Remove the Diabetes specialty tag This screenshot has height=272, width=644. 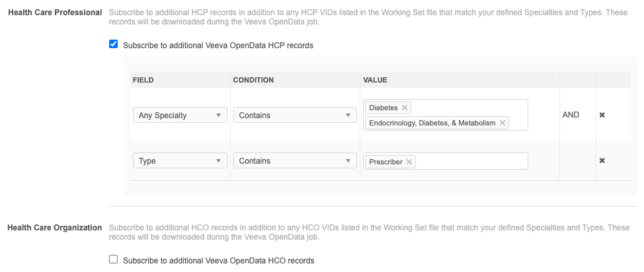click(405, 108)
